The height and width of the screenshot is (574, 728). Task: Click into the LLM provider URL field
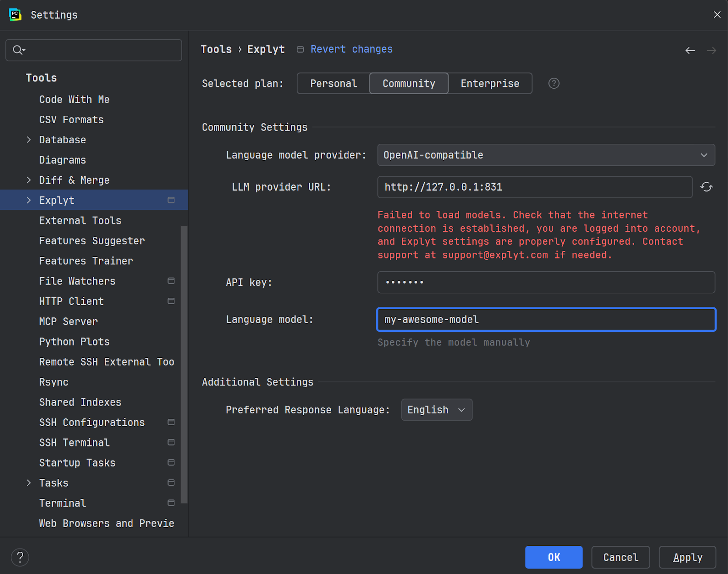click(x=534, y=187)
